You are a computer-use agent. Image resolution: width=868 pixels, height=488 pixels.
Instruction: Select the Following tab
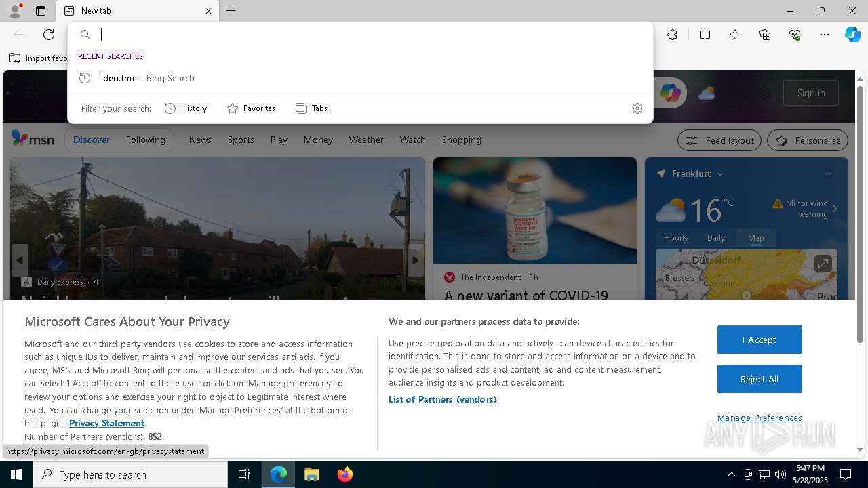pyautogui.click(x=145, y=140)
